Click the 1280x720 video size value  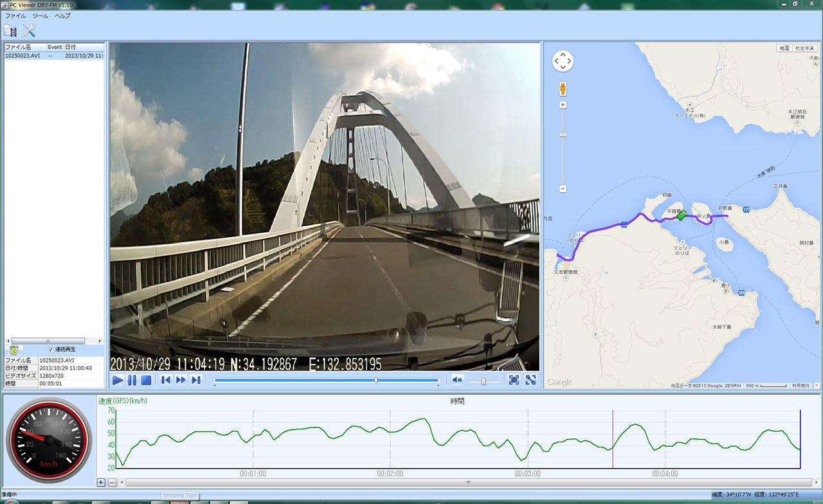point(51,375)
